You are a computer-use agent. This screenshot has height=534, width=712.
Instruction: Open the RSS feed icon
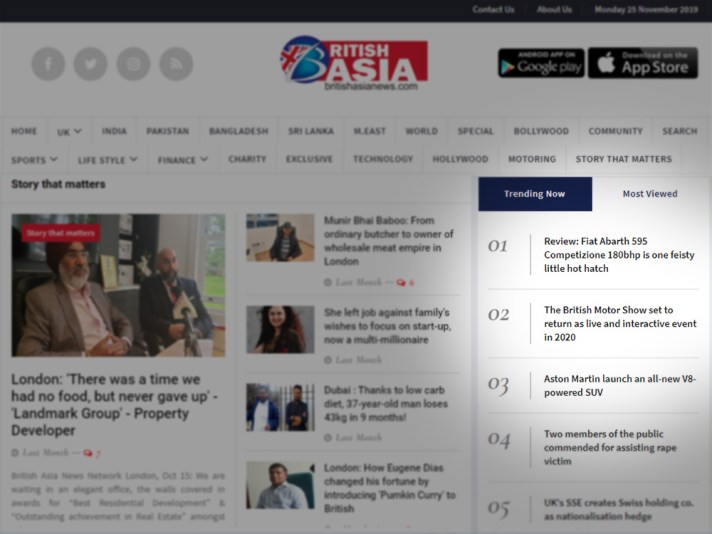[176, 64]
